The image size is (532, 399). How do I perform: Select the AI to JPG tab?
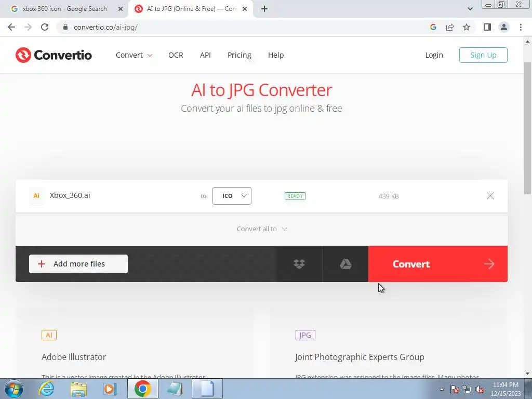tap(191, 9)
